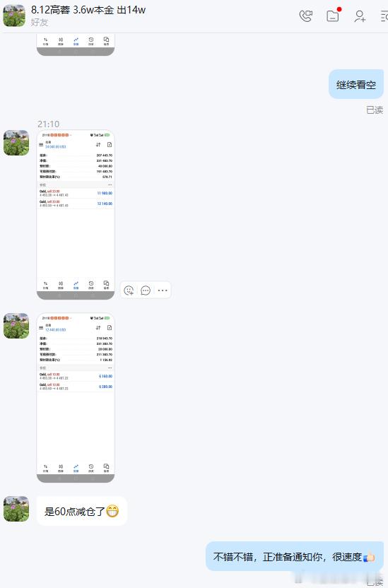
Task: Open the 24 040.00 USD trading screenshot
Action: [76, 215]
